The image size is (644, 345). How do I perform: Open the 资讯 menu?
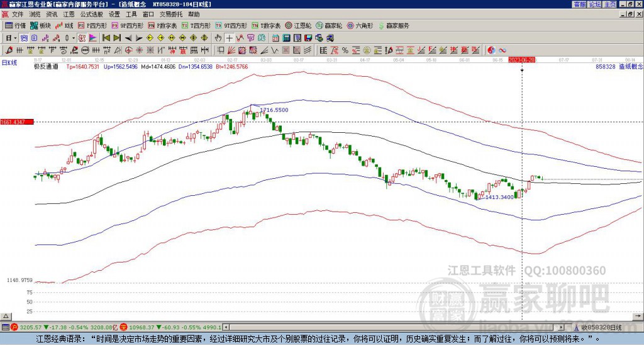click(52, 14)
